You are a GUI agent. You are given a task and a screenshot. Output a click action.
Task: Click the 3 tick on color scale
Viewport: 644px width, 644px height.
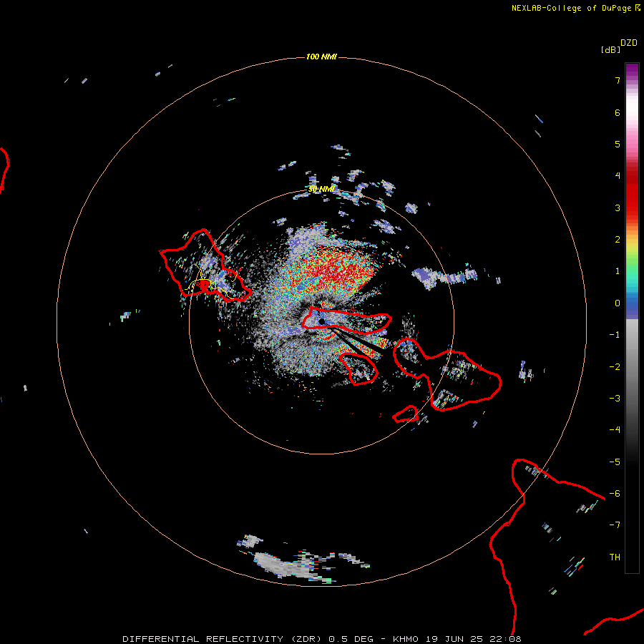[x=618, y=208]
